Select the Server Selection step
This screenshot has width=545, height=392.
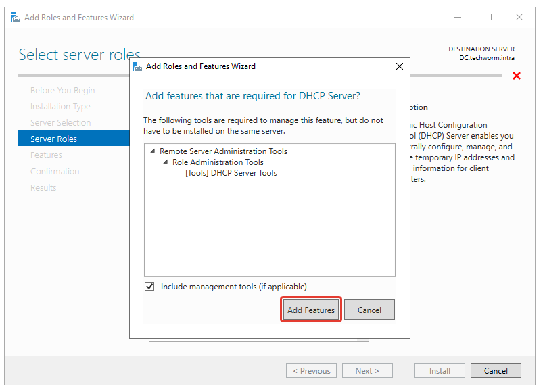click(x=60, y=123)
